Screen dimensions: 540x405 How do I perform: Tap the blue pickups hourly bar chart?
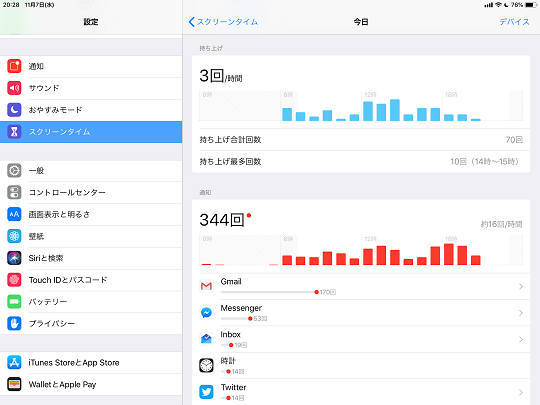361,106
